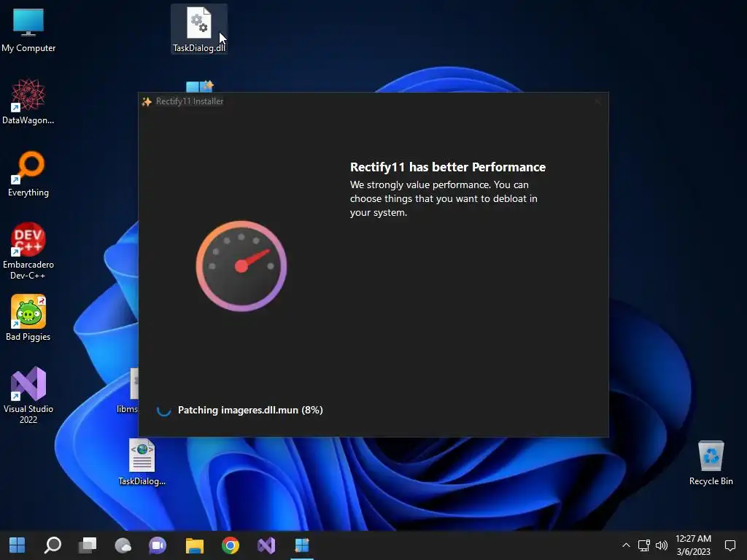Open the Widgets weather taskbar icon

pyautogui.click(x=123, y=545)
